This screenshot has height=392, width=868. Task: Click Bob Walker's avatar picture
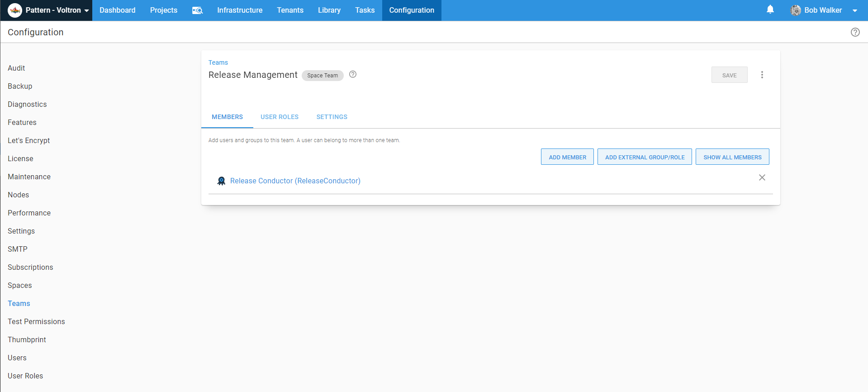point(796,10)
